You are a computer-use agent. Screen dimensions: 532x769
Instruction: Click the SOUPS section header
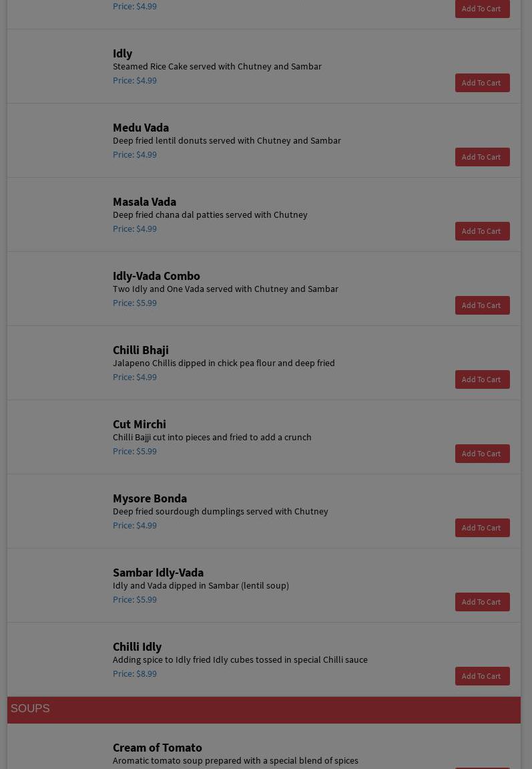click(30, 709)
